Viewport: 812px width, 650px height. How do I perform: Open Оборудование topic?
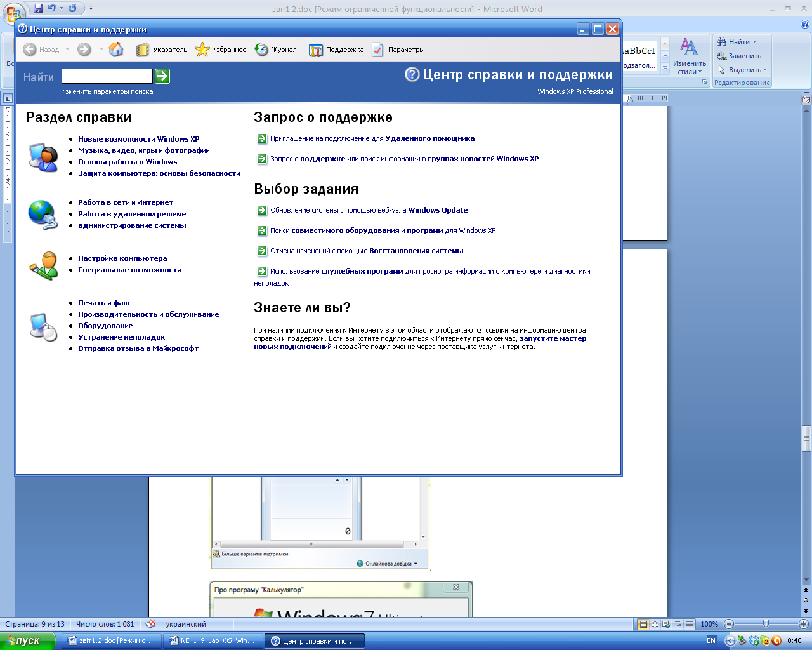105,326
